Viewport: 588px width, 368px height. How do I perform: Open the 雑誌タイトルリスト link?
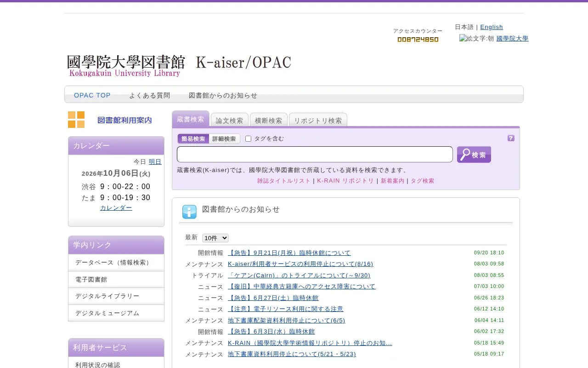[x=284, y=181]
